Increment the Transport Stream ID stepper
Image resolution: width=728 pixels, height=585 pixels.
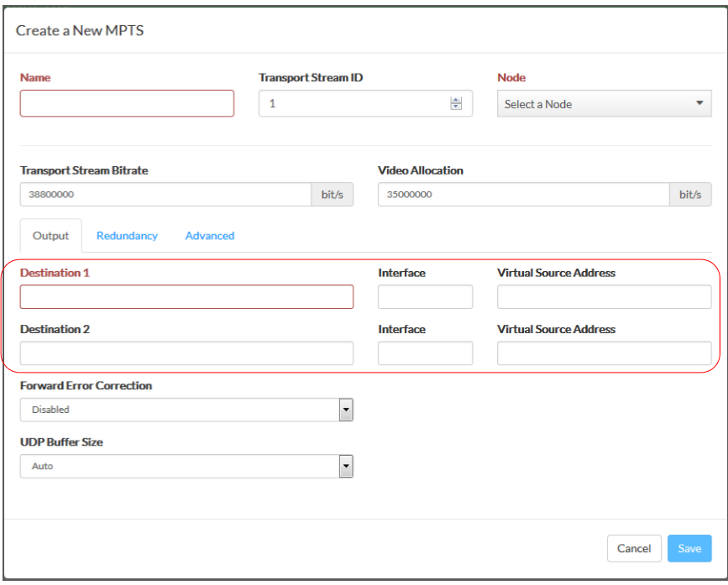[x=456, y=100]
